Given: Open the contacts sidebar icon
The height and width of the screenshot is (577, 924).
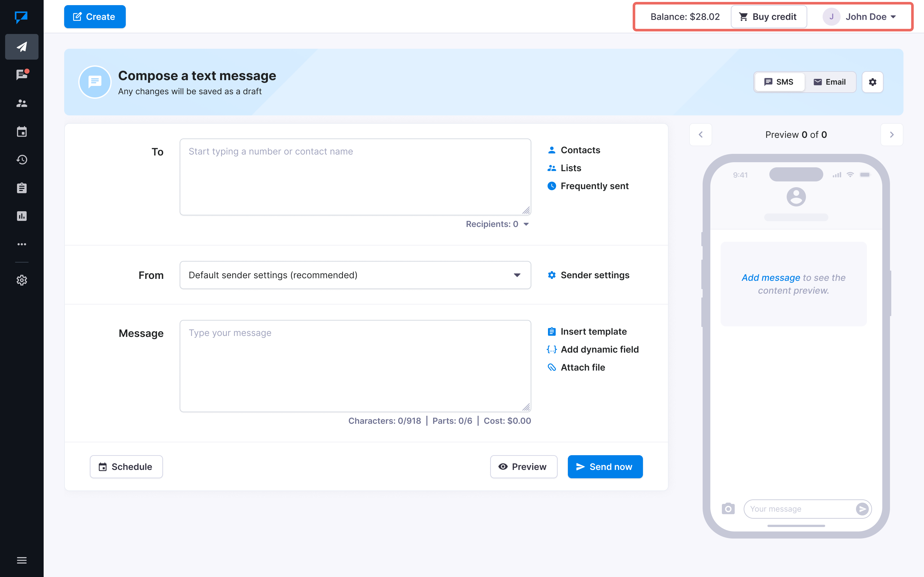Looking at the screenshot, I should pos(22,103).
